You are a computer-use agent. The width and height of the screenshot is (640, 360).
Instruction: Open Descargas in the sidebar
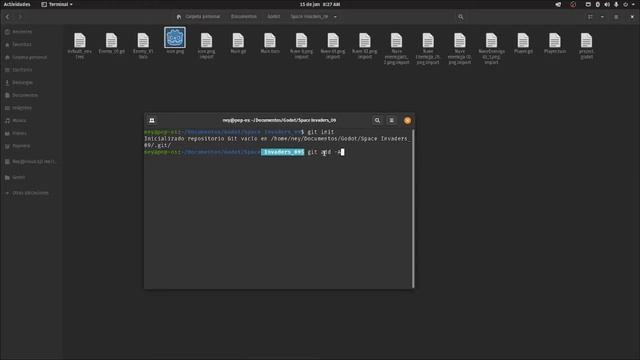tap(19, 82)
